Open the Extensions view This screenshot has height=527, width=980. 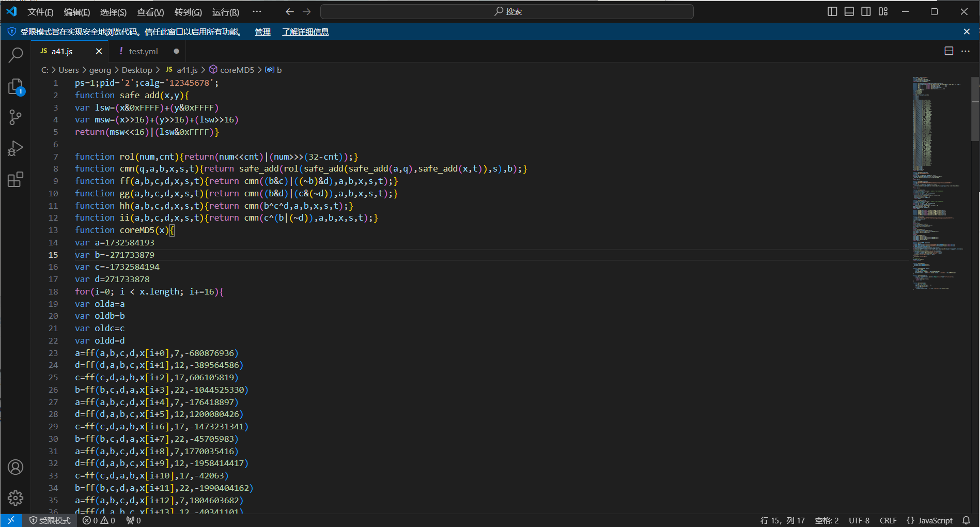tap(15, 179)
